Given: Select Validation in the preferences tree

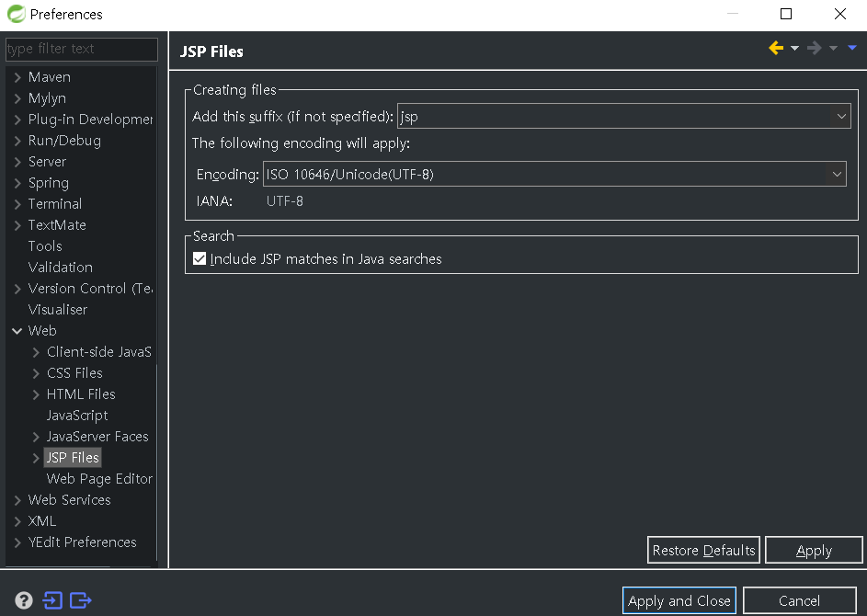Looking at the screenshot, I should click(61, 267).
